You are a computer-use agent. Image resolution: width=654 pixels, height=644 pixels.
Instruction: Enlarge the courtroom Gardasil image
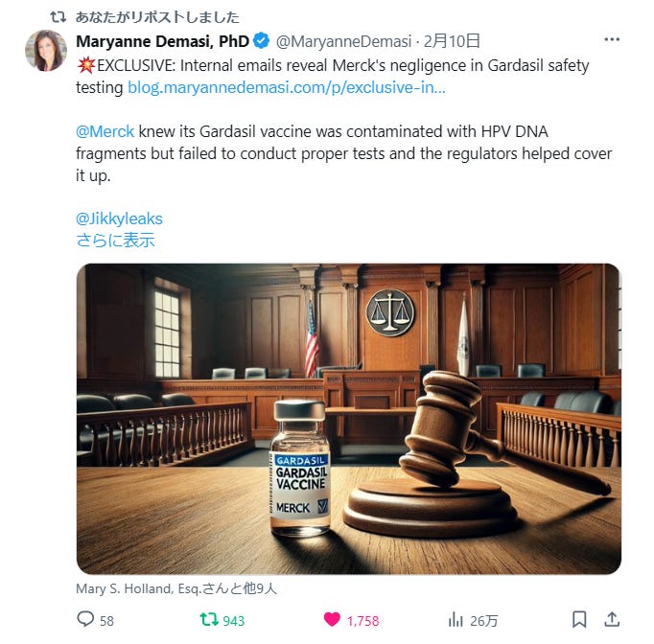coord(349,419)
